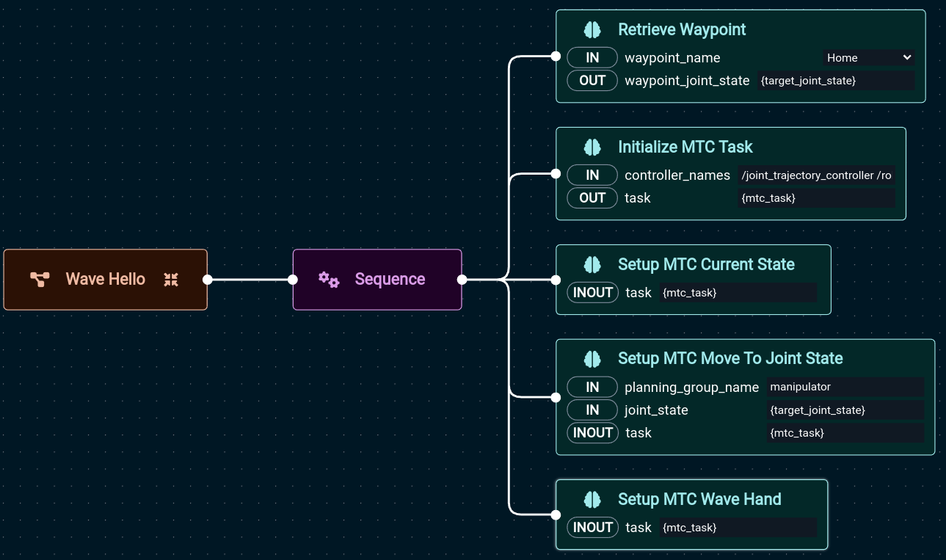Click the input port of Sequence node
Viewport: 946px width, 560px height.
tap(293, 280)
